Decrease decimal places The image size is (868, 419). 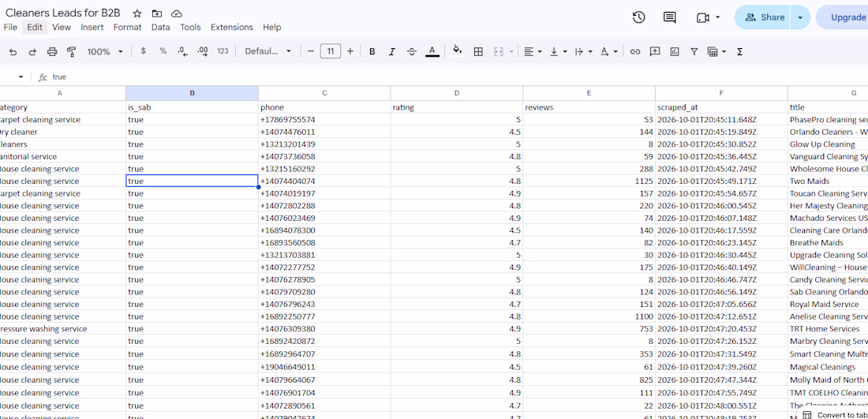pyautogui.click(x=183, y=51)
